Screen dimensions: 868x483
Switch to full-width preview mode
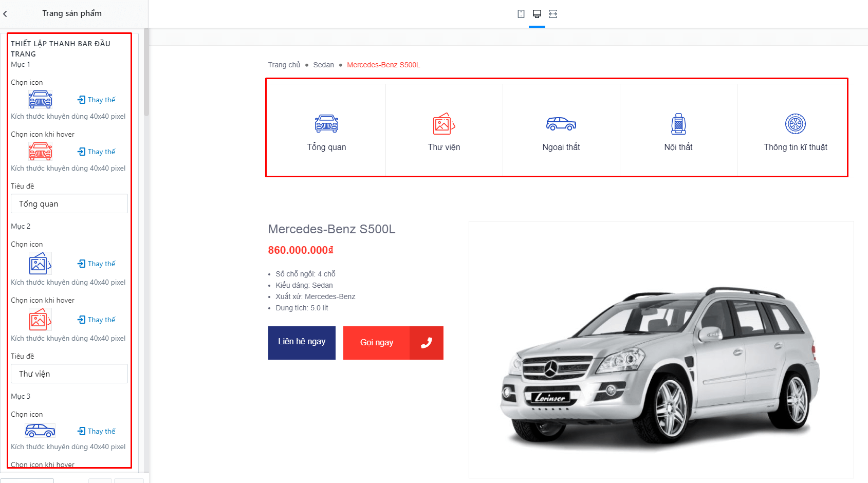point(553,14)
